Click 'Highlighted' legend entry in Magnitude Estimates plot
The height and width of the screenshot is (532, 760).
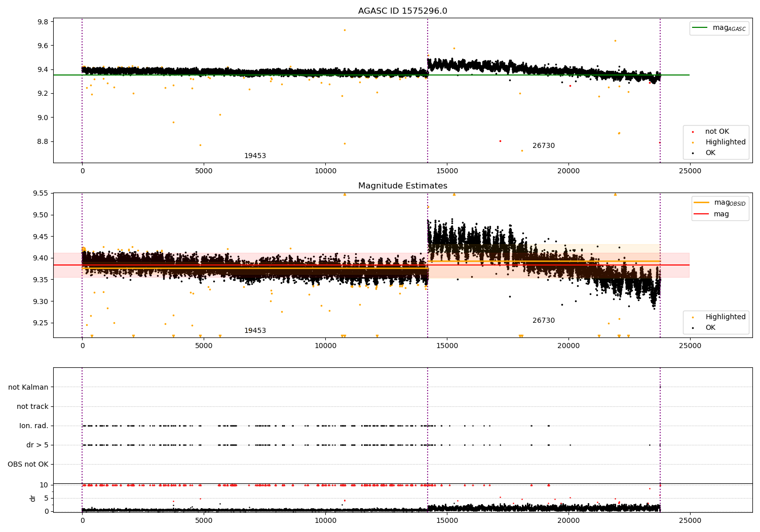(726, 317)
